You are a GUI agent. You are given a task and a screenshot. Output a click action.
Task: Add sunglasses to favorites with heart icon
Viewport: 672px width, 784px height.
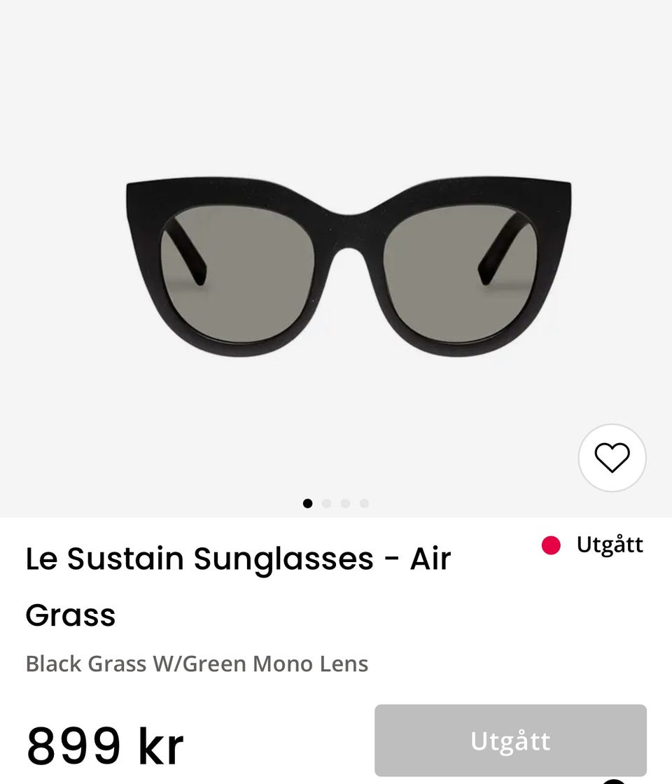(x=612, y=458)
